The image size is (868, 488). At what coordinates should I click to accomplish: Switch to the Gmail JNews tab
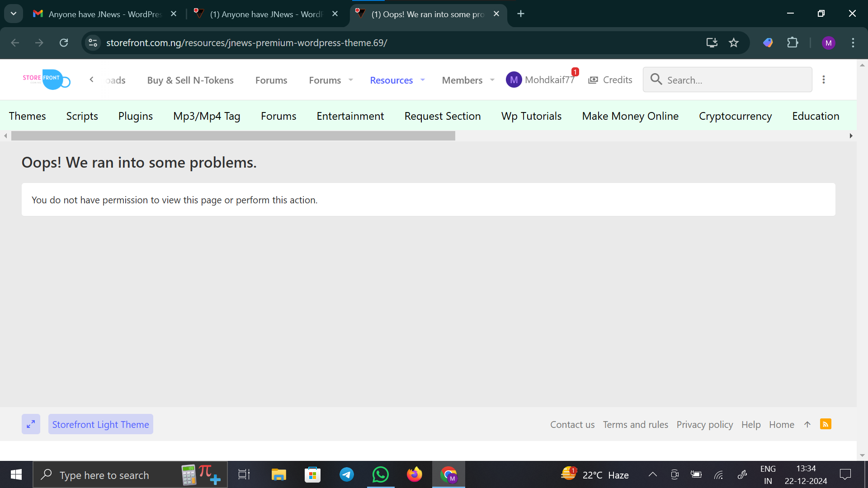(104, 14)
